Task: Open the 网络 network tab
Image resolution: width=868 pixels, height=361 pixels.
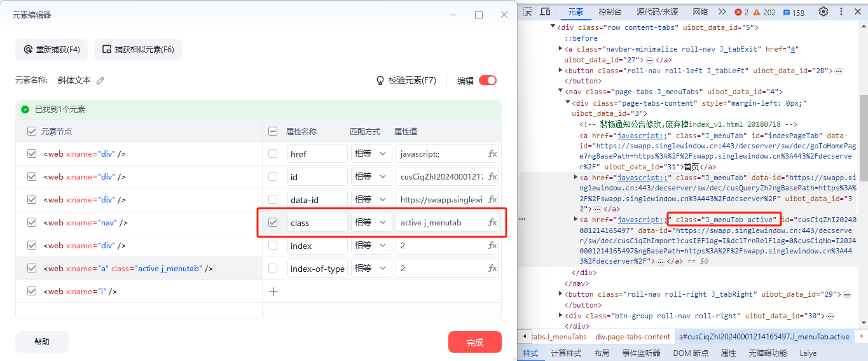Action: point(700,11)
